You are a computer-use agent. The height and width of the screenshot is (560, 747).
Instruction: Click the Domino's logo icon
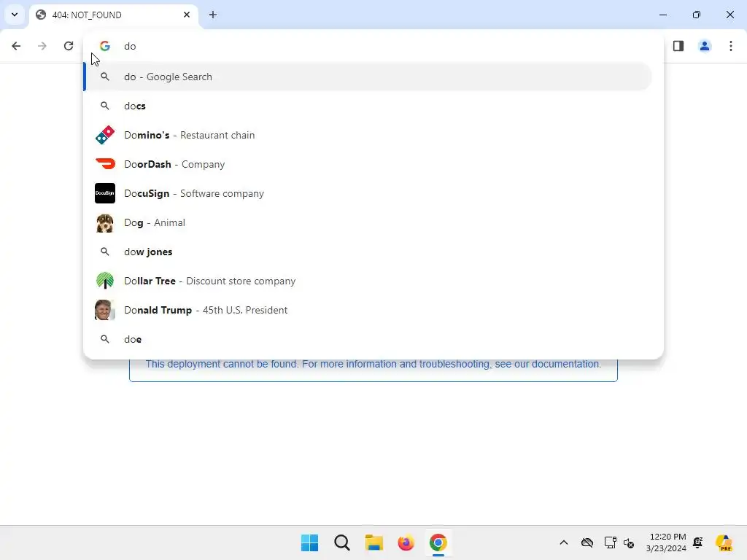click(105, 135)
